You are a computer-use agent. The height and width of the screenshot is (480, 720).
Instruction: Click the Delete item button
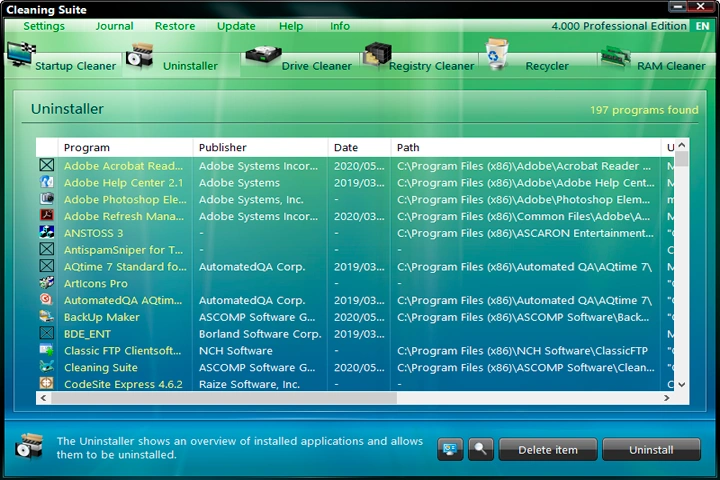coord(548,449)
